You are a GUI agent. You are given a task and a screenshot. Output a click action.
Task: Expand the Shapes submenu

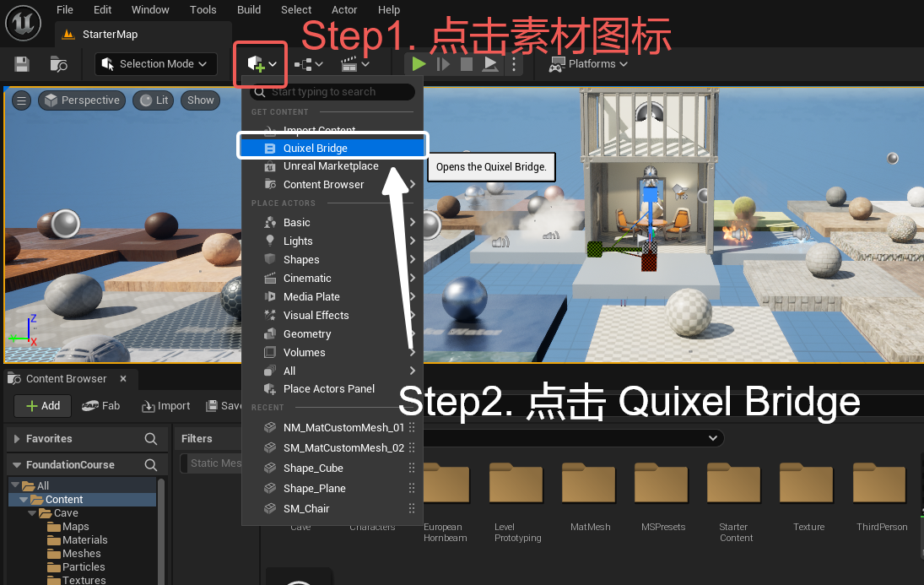332,259
